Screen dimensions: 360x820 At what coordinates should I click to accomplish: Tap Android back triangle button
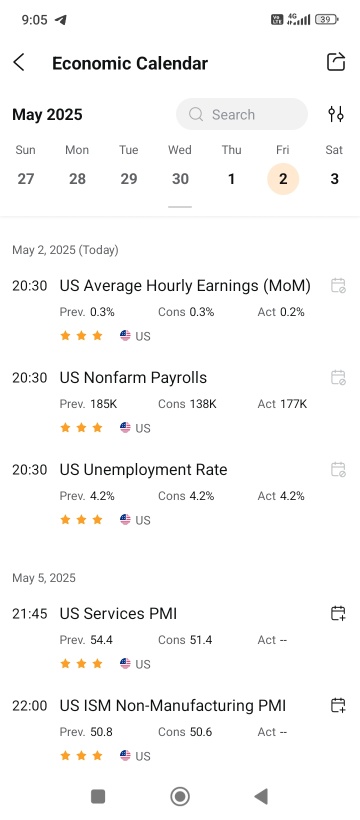pyautogui.click(x=261, y=796)
